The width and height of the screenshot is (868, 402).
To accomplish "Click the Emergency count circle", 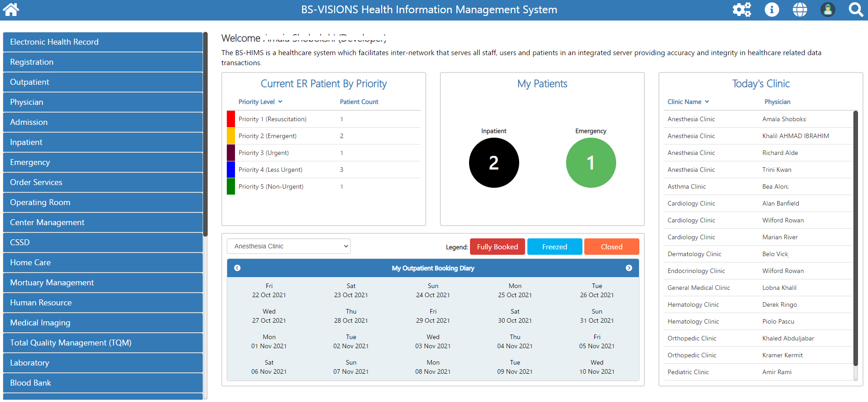I will point(591,163).
